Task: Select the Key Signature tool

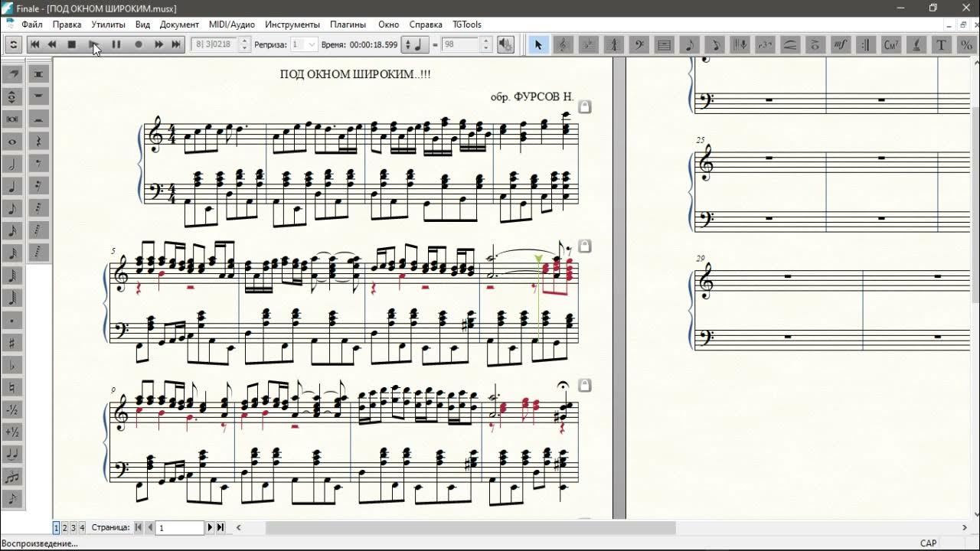Action: pos(589,44)
